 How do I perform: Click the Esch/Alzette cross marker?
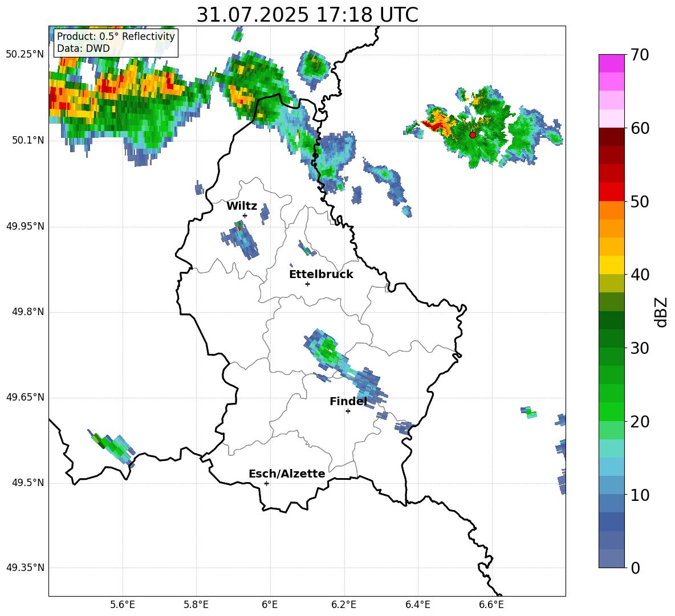tap(266, 483)
